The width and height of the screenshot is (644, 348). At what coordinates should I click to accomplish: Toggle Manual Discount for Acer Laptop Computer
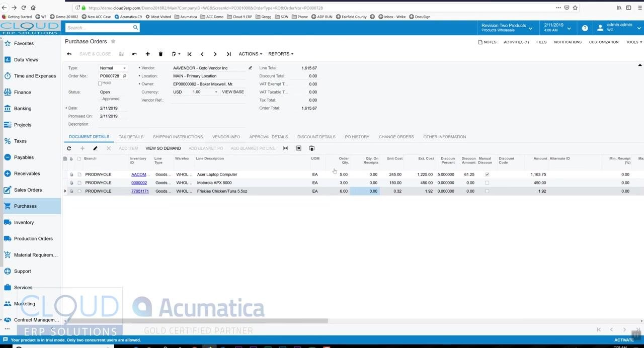click(x=487, y=175)
